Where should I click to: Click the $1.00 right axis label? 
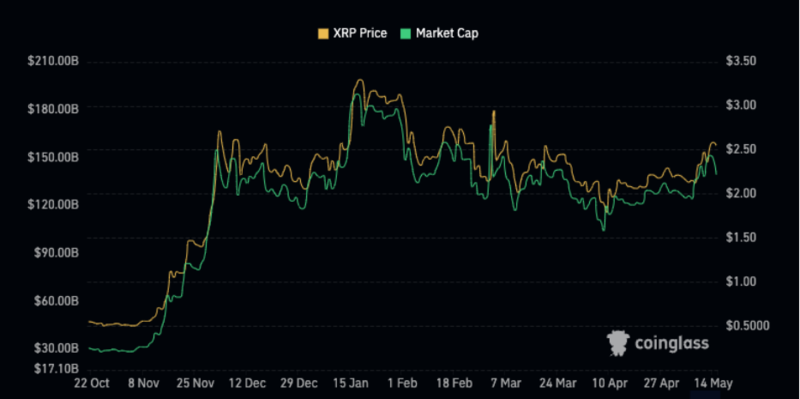(x=740, y=282)
